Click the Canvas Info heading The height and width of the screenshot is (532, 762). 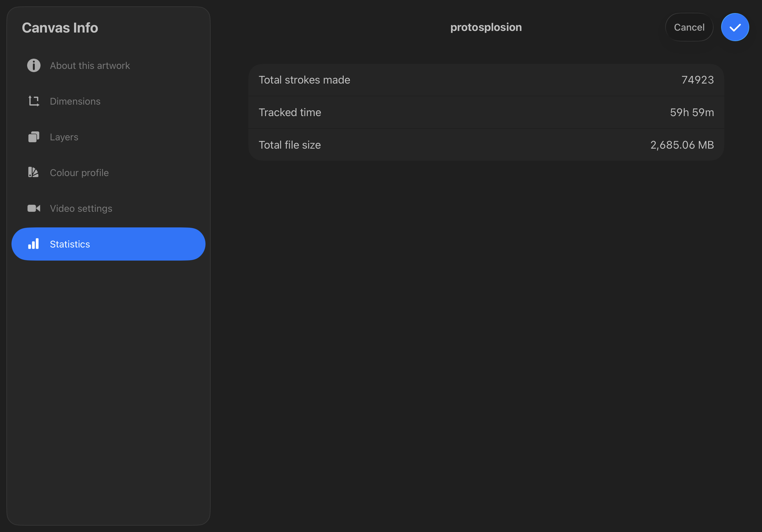pos(60,28)
